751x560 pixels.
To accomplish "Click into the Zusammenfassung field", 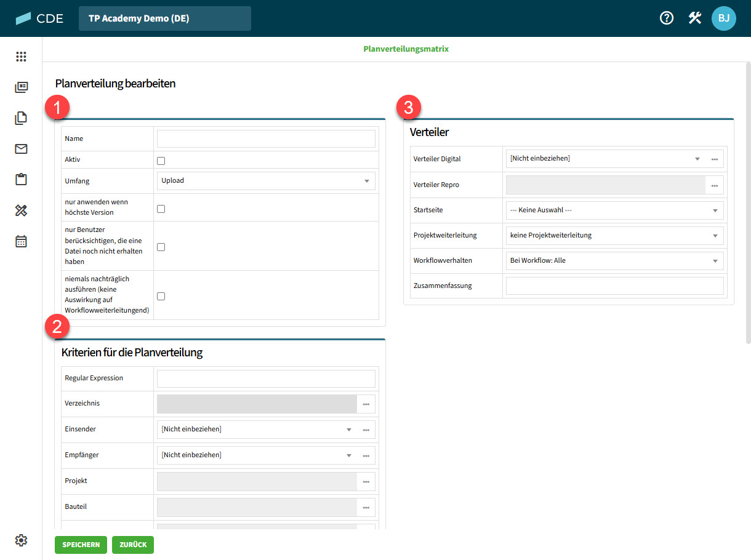I will (x=615, y=286).
